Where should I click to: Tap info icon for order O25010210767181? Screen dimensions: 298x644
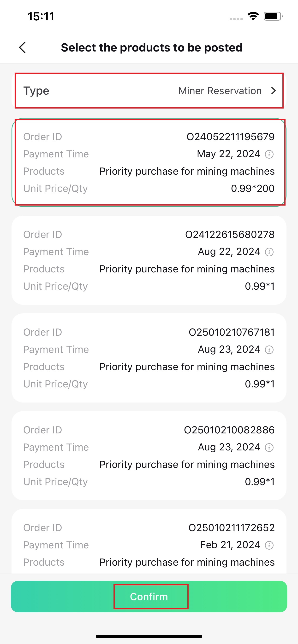[x=269, y=350]
